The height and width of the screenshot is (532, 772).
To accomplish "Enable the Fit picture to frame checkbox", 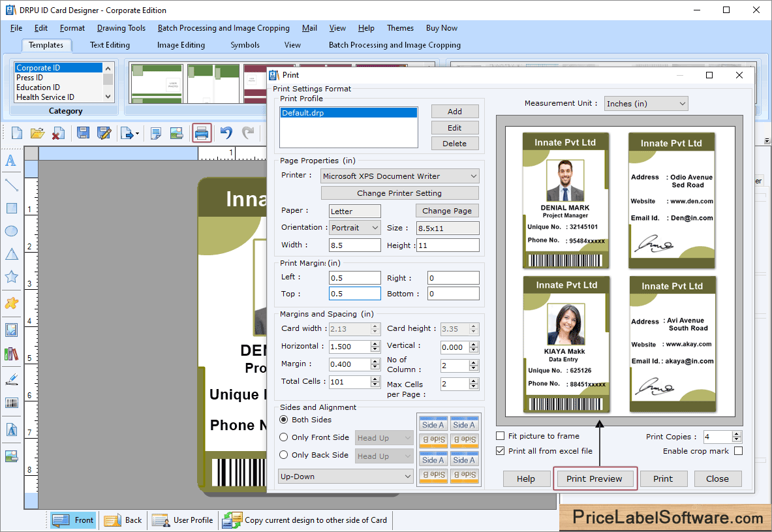I will pyautogui.click(x=500, y=435).
